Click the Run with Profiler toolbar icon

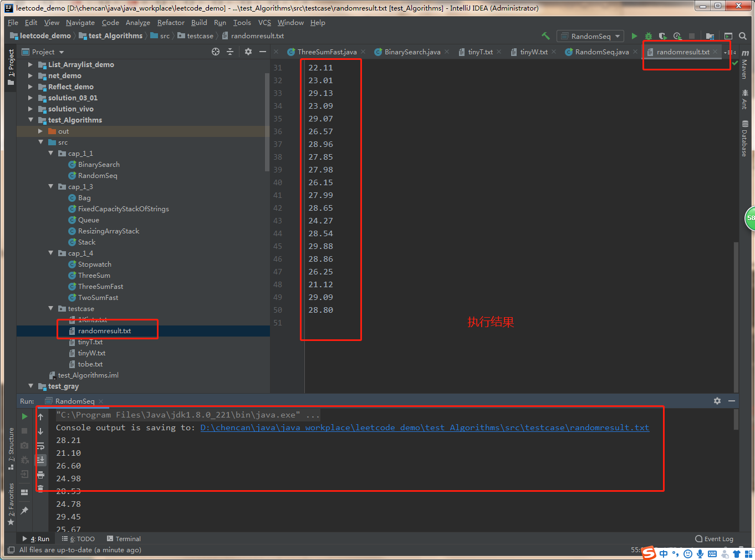pos(677,36)
